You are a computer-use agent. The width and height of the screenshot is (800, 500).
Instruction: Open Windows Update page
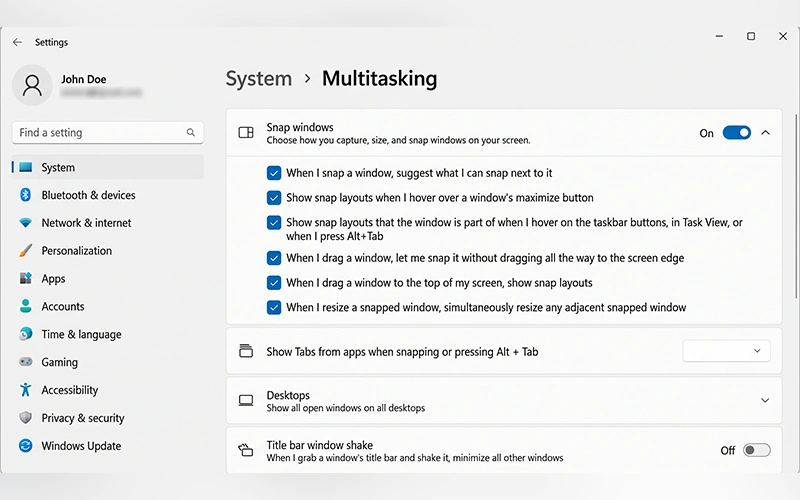click(108, 445)
